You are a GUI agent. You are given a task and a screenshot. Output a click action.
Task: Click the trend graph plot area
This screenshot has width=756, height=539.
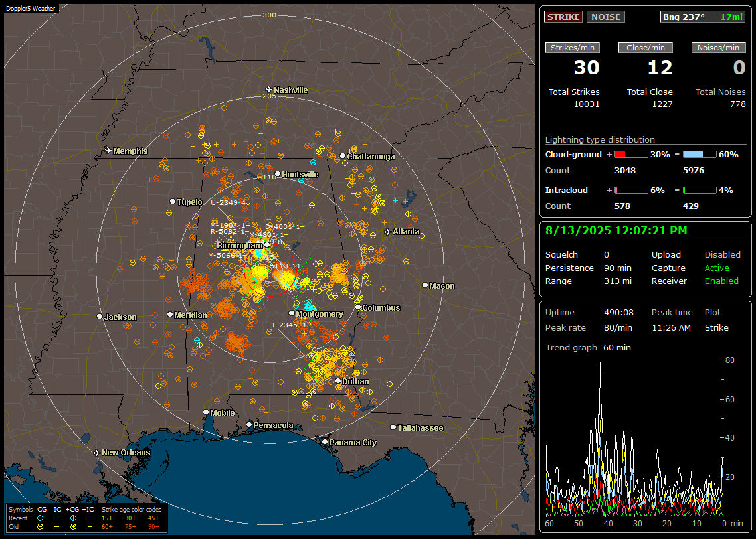(634, 437)
